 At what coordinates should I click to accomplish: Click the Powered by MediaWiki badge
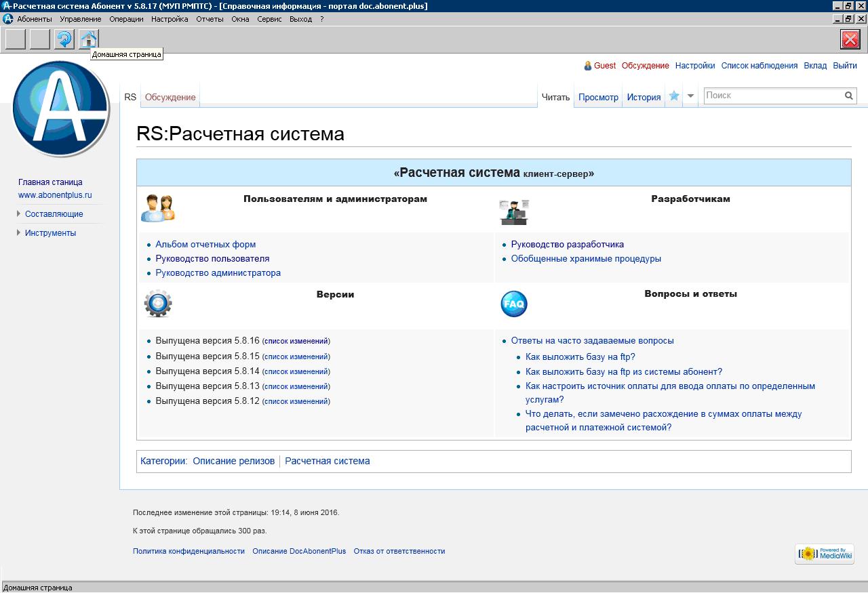[824, 554]
